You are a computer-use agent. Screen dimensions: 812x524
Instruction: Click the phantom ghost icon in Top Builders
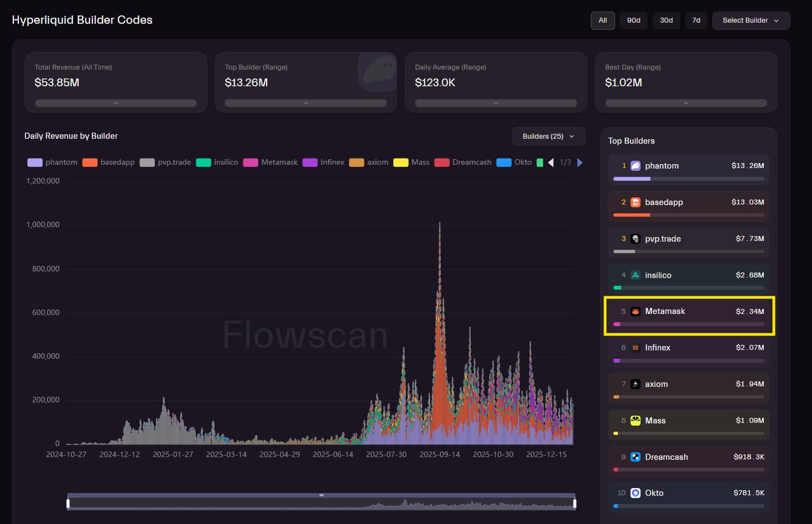pos(635,165)
